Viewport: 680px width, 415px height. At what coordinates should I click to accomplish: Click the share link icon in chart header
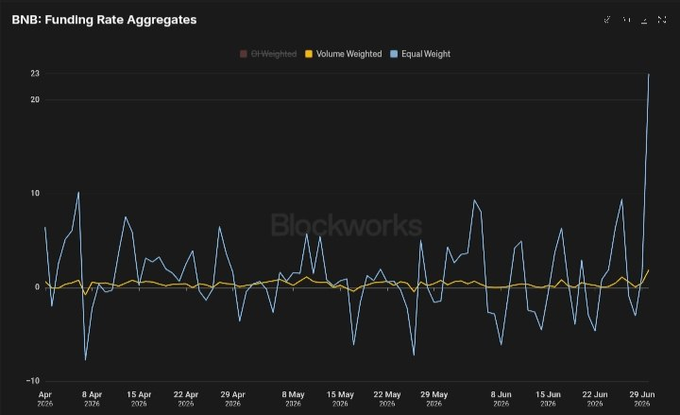[x=607, y=20]
